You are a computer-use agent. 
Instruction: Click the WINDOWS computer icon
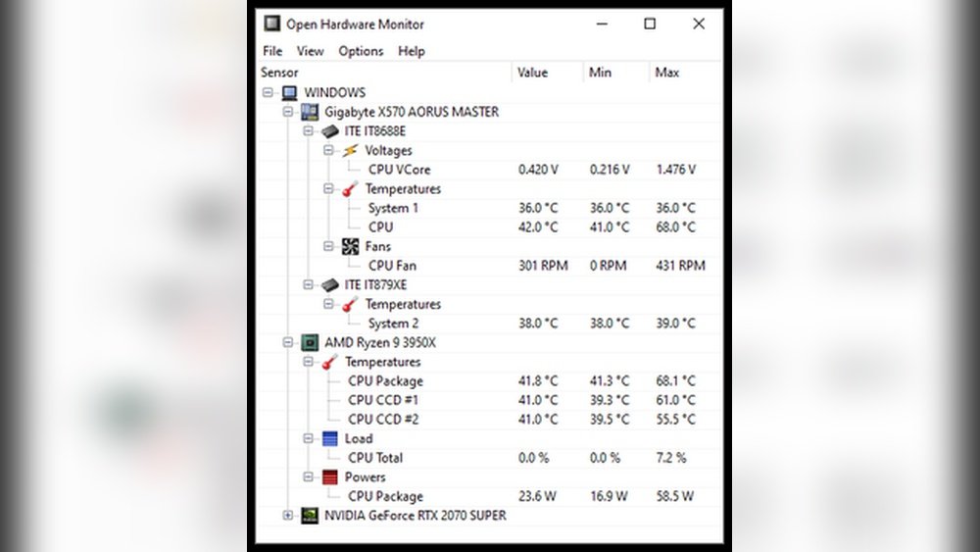pyautogui.click(x=289, y=92)
